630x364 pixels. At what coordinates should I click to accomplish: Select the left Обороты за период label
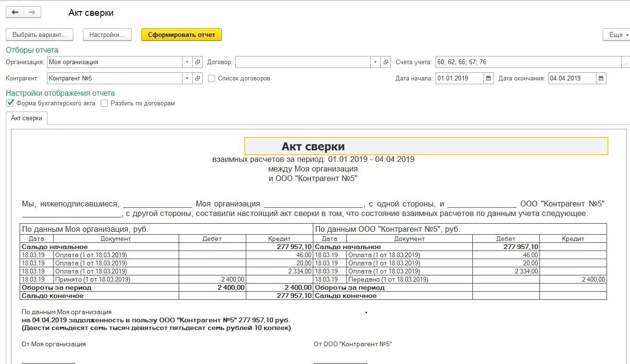pyautogui.click(x=57, y=288)
